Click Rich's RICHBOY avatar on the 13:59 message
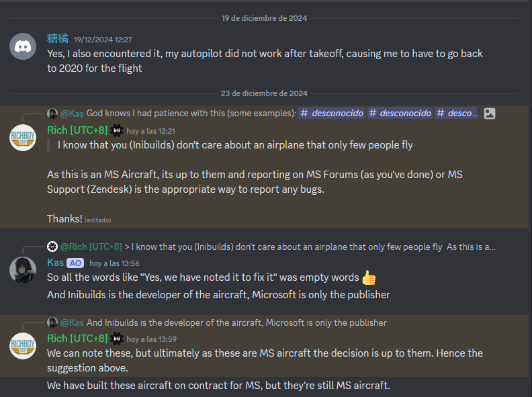Viewport: 532px width, 397px height. point(23,346)
